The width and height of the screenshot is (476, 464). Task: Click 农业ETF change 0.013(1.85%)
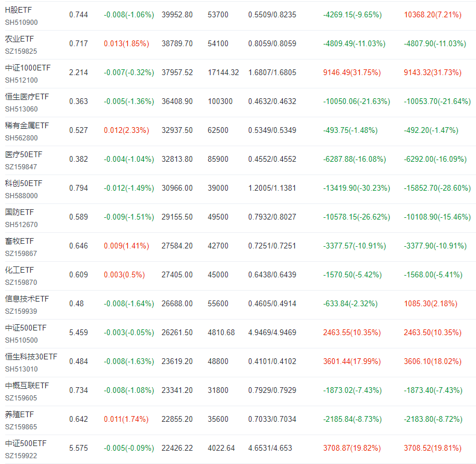[x=126, y=43]
